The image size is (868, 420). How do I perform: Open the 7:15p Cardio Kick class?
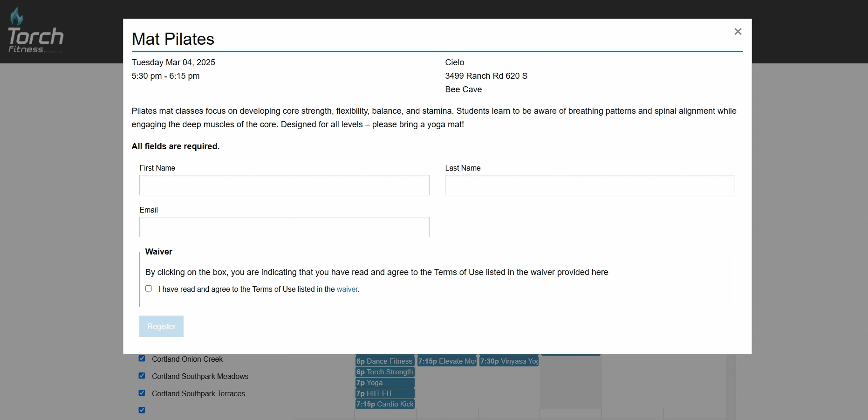pos(385,404)
